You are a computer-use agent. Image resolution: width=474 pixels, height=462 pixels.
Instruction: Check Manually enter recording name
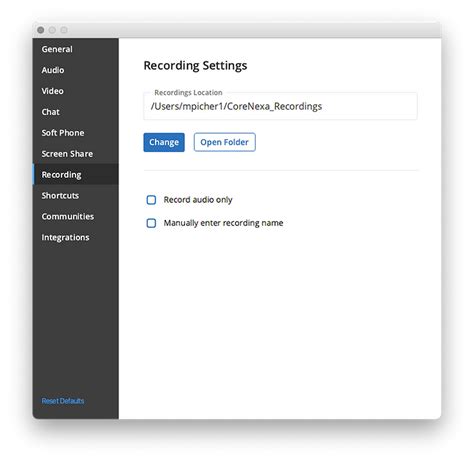151,223
